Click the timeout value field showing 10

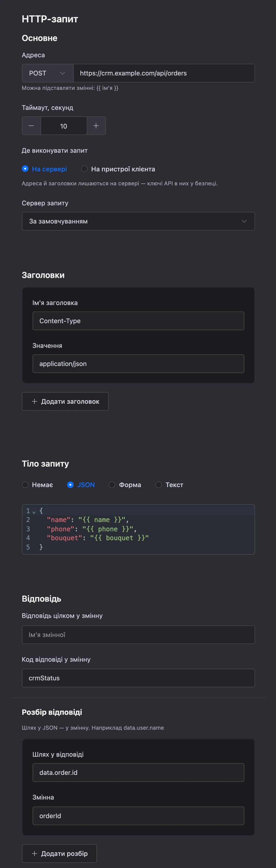coord(64,126)
